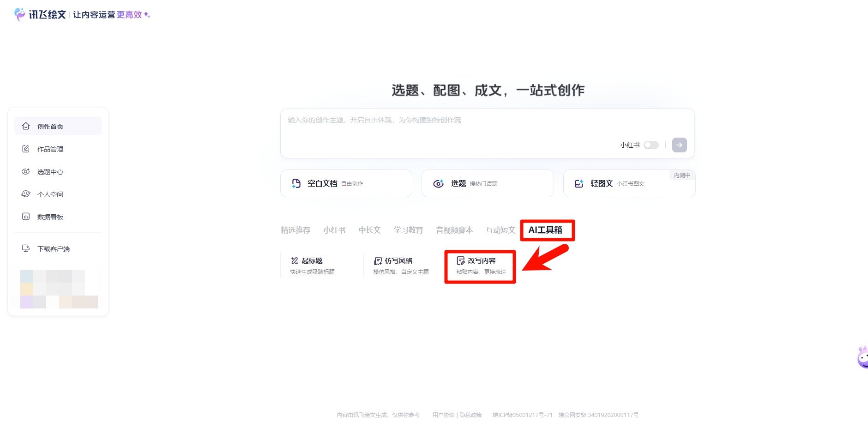This screenshot has height=423, width=868.
Task: Open 作品管理 from the sidebar
Action: (x=51, y=149)
